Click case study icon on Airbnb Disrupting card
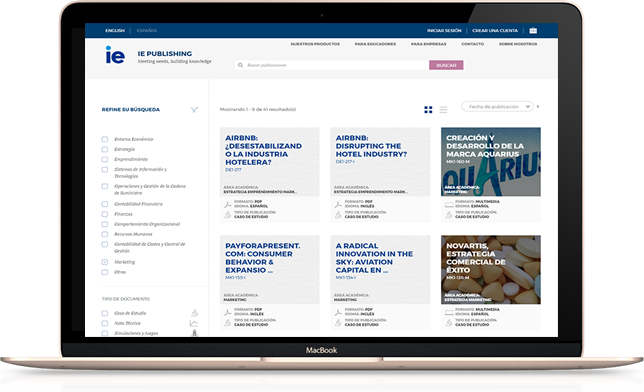This screenshot has width=644, height=392. coord(338,214)
